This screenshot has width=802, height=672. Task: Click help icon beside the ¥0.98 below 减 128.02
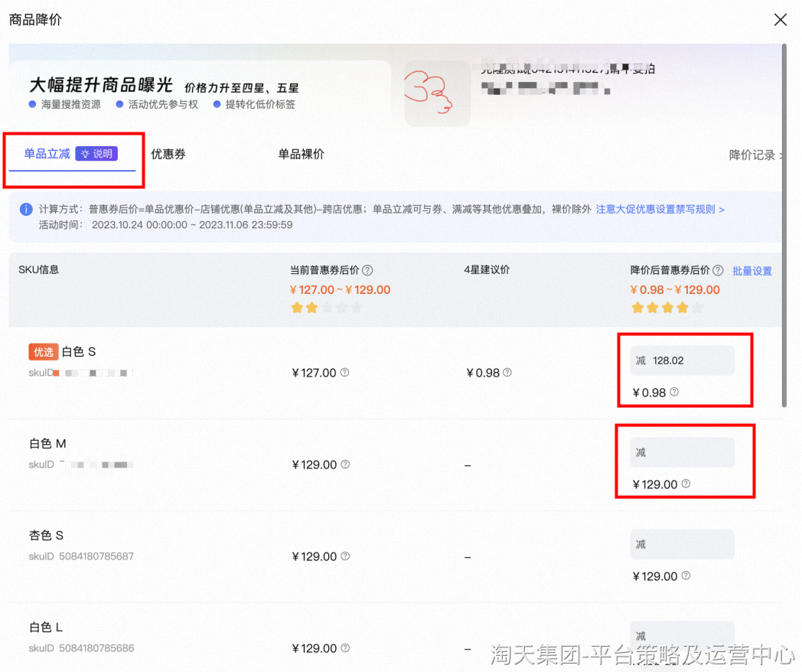pos(674,392)
